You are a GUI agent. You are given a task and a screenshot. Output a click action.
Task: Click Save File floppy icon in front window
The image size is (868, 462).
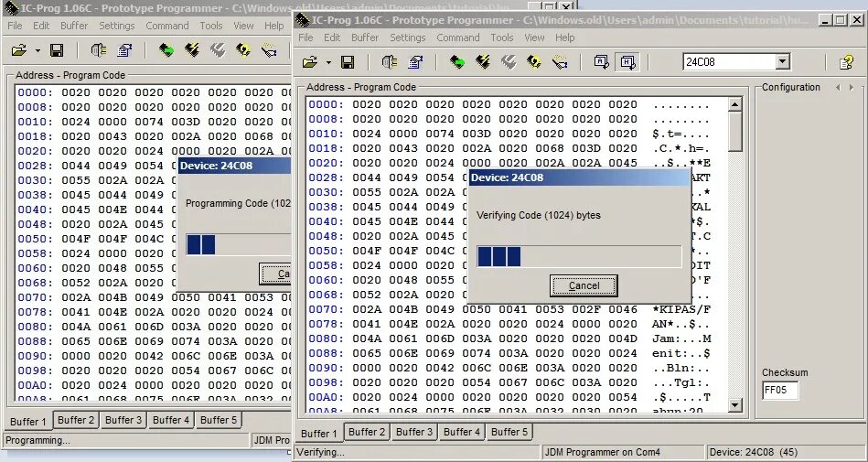pyautogui.click(x=348, y=62)
